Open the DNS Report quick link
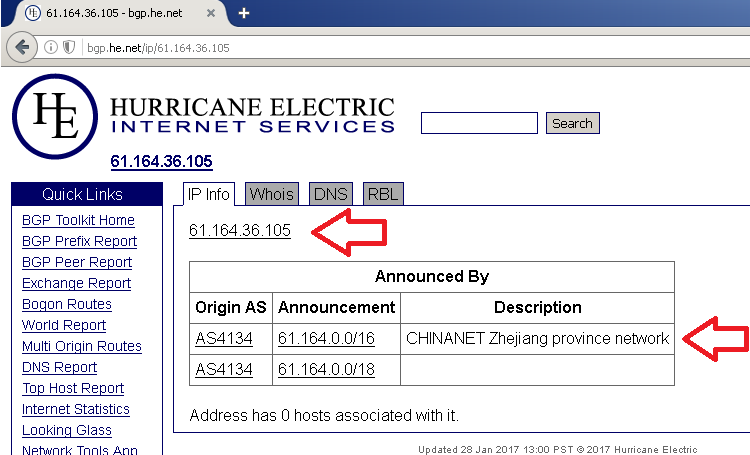750x455 pixels. click(59, 367)
